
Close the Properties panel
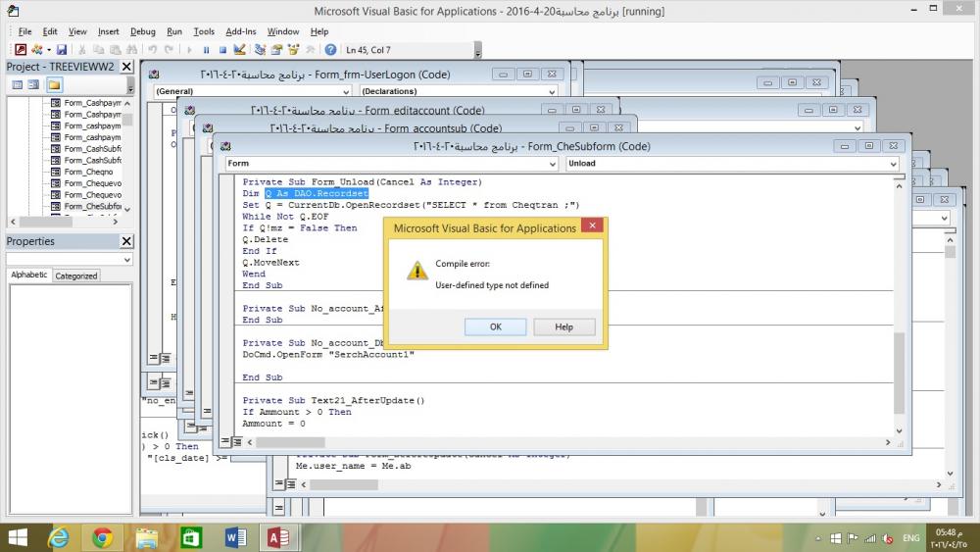pos(126,240)
